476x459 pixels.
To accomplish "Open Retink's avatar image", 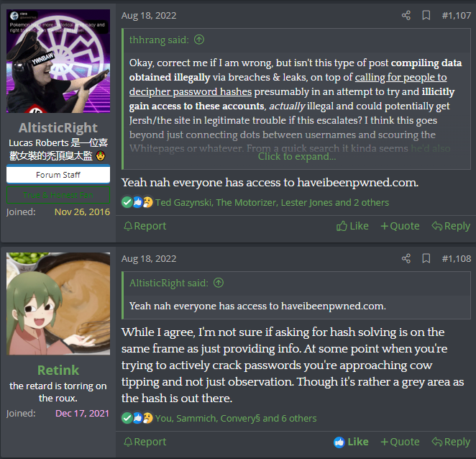I will click(x=58, y=304).
